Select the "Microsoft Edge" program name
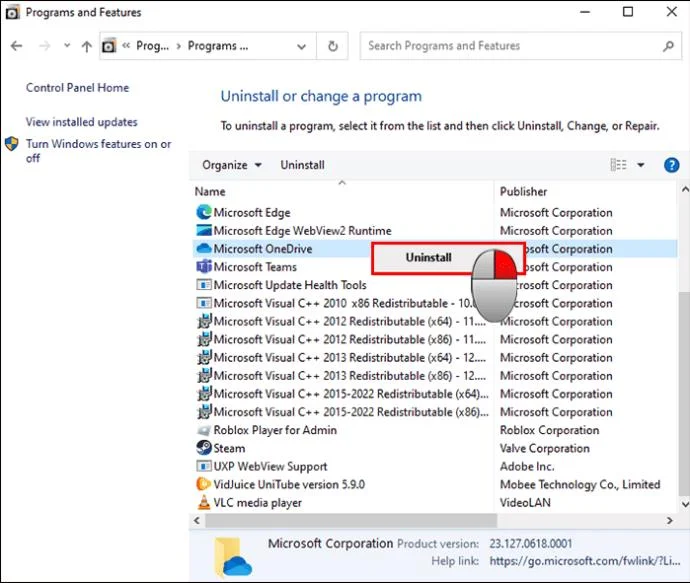The height and width of the screenshot is (583, 690). (x=252, y=213)
